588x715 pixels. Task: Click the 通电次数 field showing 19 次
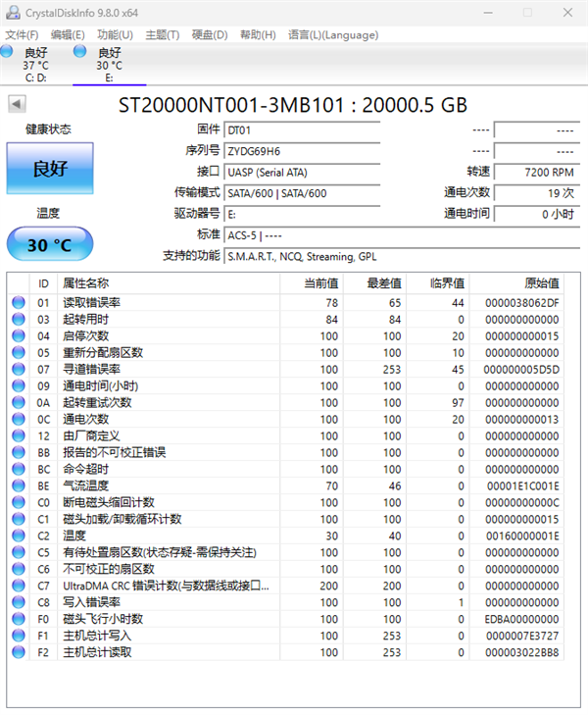(x=537, y=193)
